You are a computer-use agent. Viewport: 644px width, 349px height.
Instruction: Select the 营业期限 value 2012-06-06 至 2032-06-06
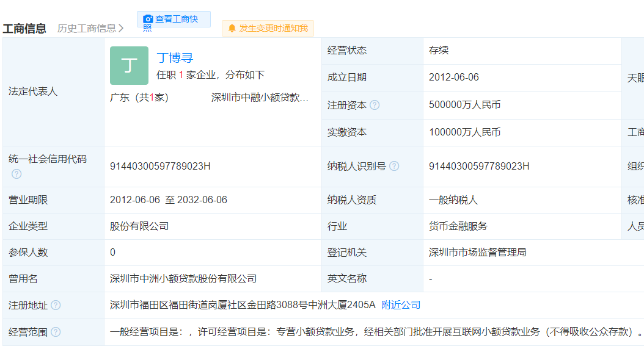click(169, 200)
